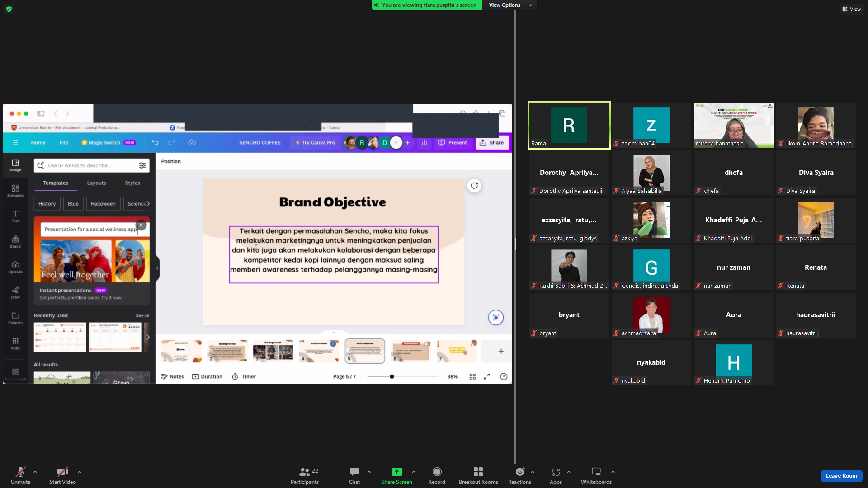
Task: Click the search filter settings icon
Action: [x=142, y=166]
